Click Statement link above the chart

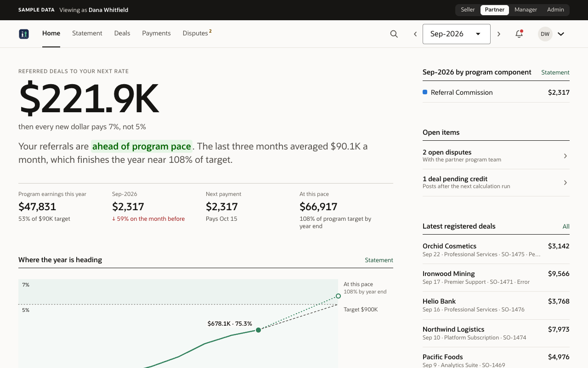point(379,260)
